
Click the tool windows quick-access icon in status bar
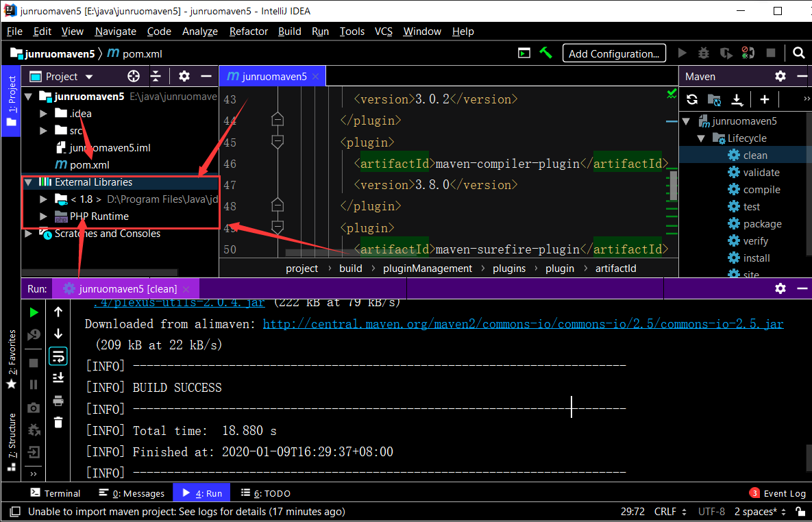(16, 512)
